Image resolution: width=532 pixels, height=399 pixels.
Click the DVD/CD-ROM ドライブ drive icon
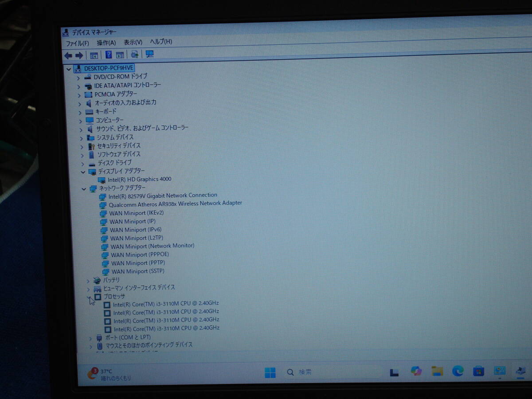point(88,77)
